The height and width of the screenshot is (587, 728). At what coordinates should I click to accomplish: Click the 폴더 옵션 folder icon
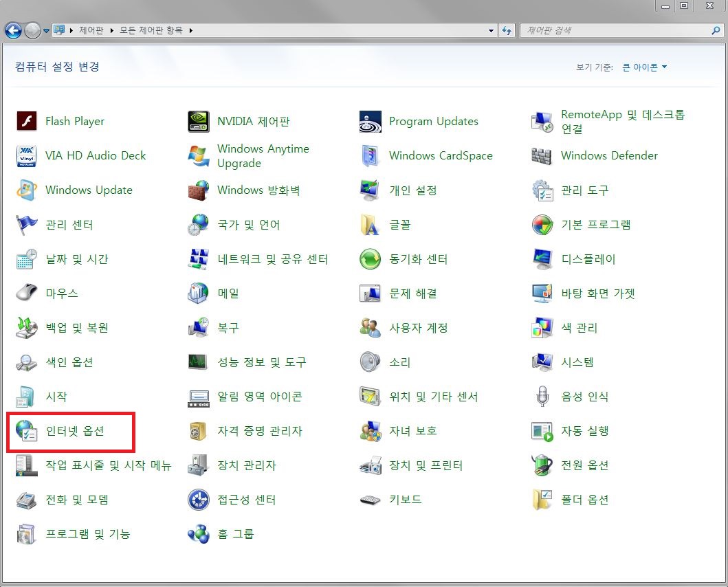pyautogui.click(x=542, y=500)
